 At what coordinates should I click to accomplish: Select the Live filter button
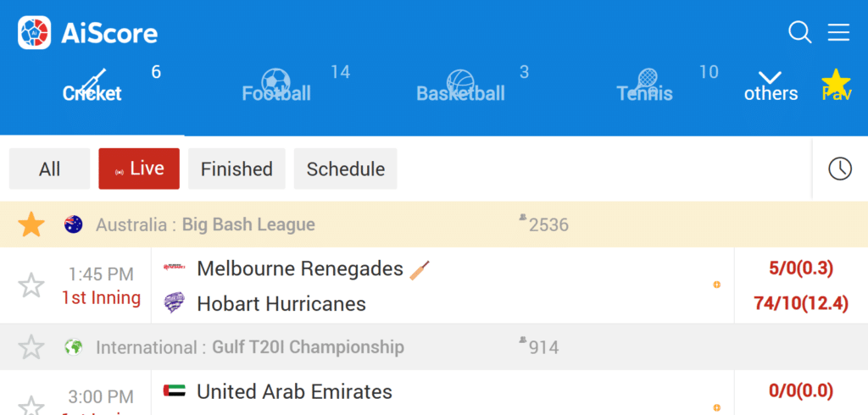point(139,169)
